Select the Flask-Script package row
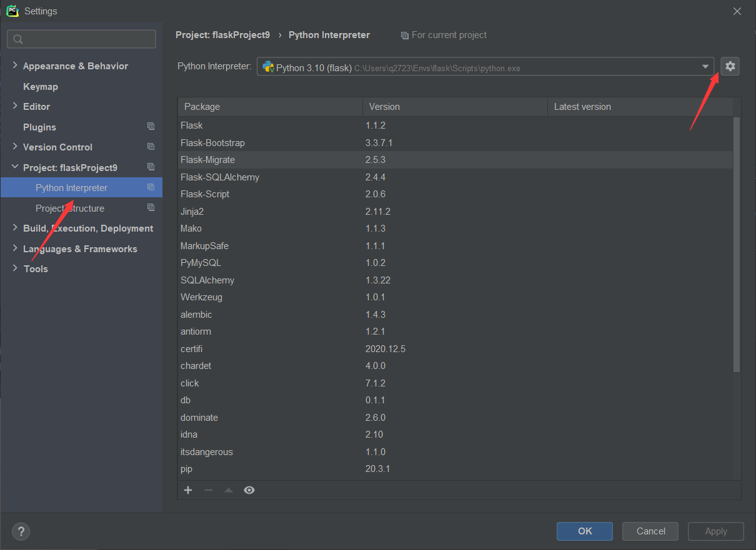 tap(455, 194)
